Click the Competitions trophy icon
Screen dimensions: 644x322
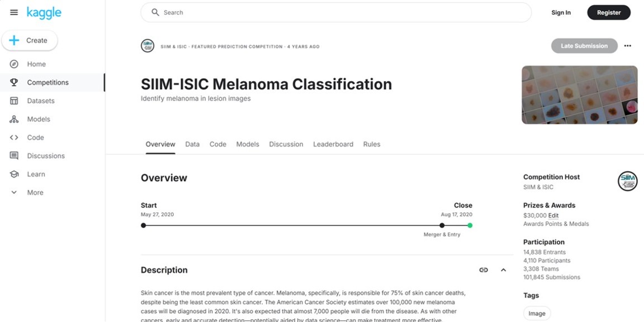pyautogui.click(x=14, y=82)
